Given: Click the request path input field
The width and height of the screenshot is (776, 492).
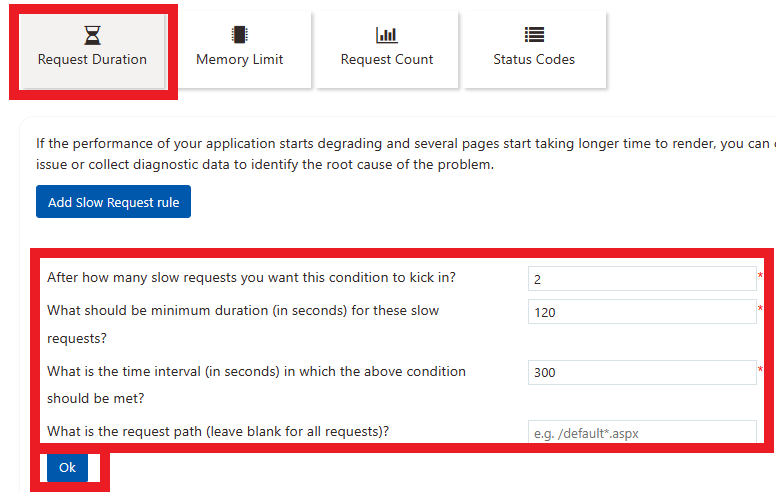Looking at the screenshot, I should point(641,432).
